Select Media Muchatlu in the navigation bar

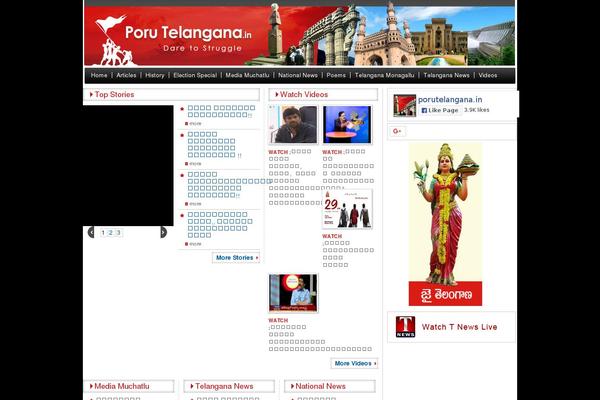pos(247,75)
